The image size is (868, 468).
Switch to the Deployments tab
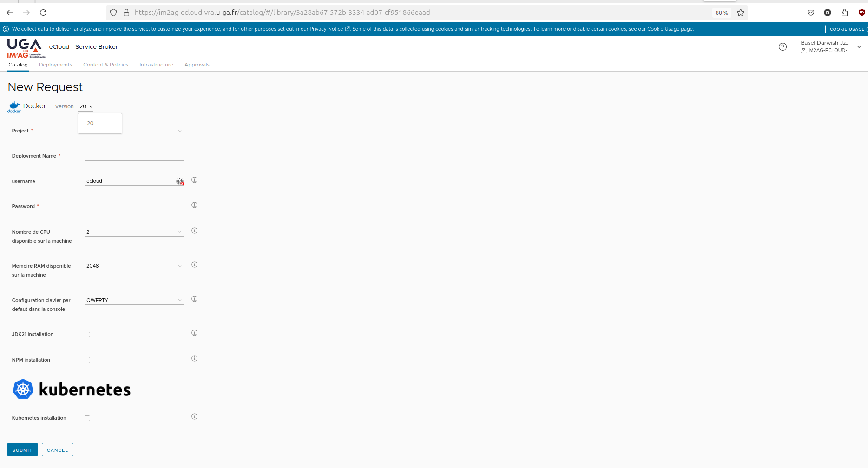pos(55,65)
